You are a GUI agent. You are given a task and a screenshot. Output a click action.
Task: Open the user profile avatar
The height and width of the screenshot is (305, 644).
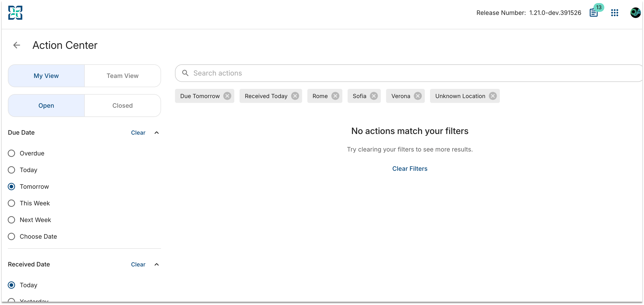coord(635,13)
